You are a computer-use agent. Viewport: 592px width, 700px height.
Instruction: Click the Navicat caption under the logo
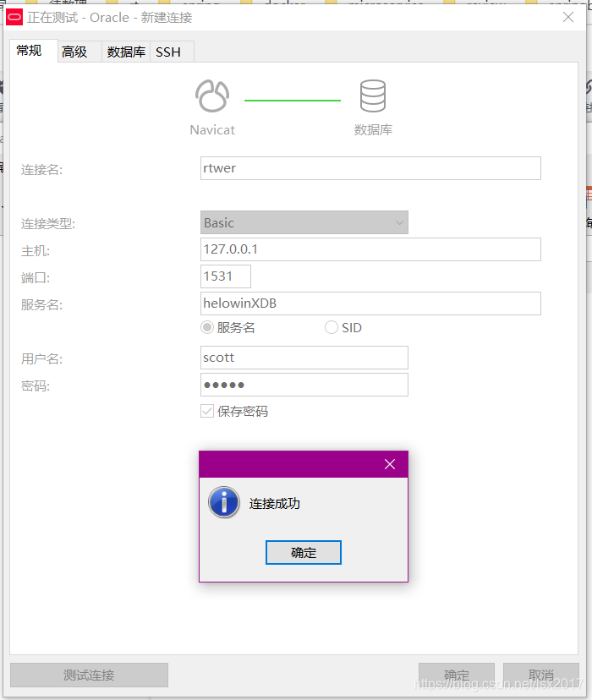click(x=212, y=130)
